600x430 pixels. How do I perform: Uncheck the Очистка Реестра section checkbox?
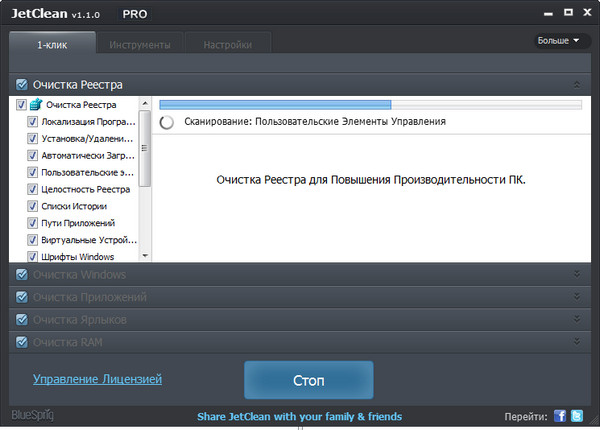point(22,84)
